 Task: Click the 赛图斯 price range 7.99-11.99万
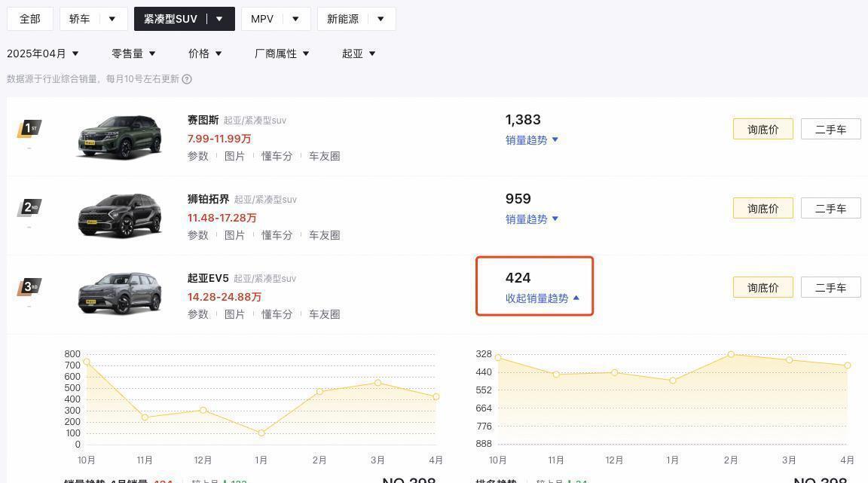(219, 139)
